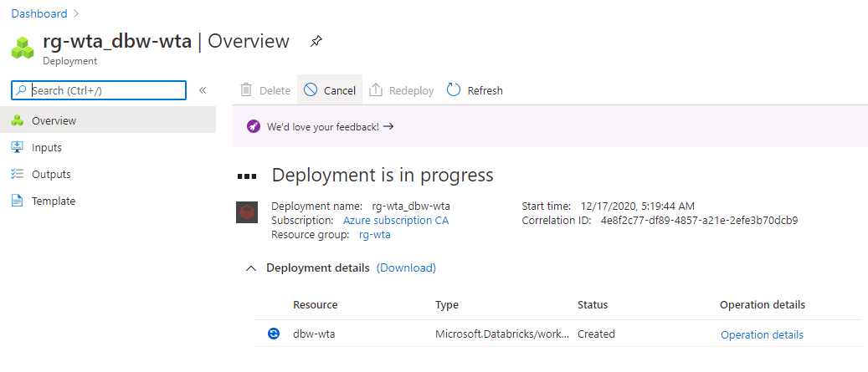This screenshot has width=868, height=372.
Task: Open the rg-wta resource group link
Action: (x=374, y=235)
